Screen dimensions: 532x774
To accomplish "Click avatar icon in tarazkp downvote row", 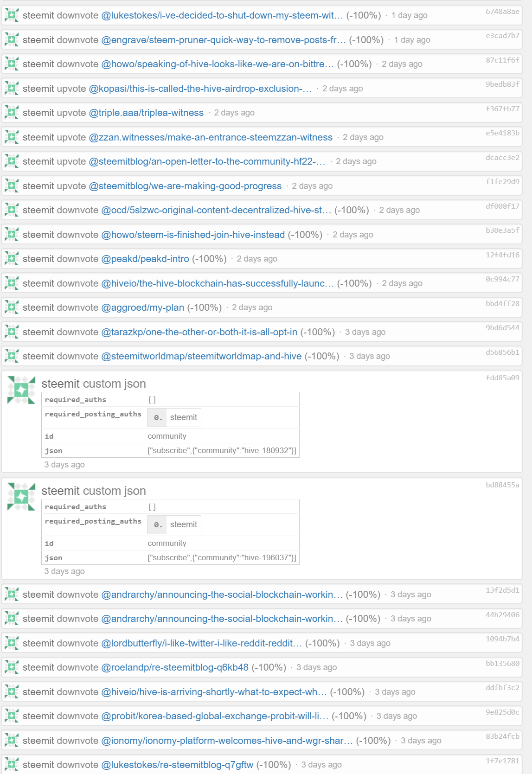I will 12,332.
